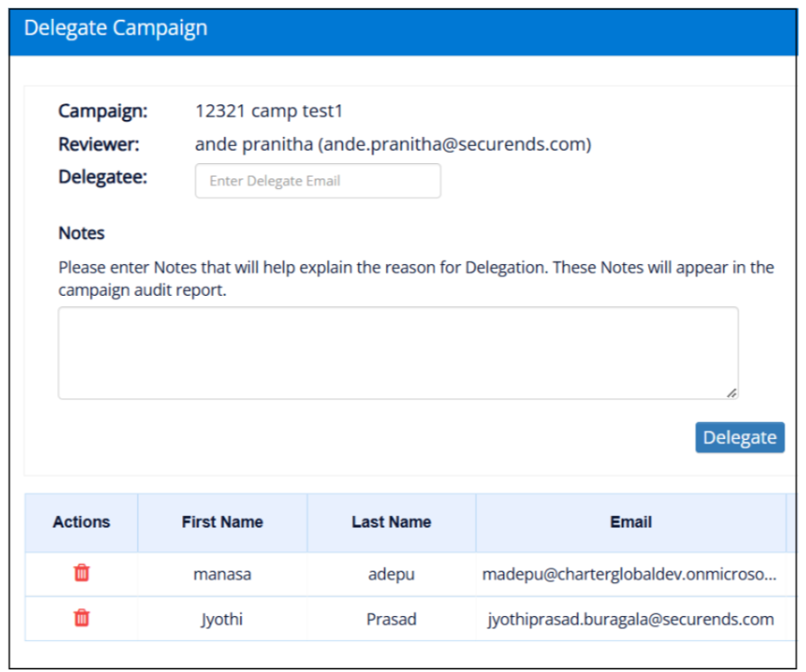The height and width of the screenshot is (672, 806).
Task: Select the jyothiprasad.buragala@securends.com email cell
Action: pos(631,619)
